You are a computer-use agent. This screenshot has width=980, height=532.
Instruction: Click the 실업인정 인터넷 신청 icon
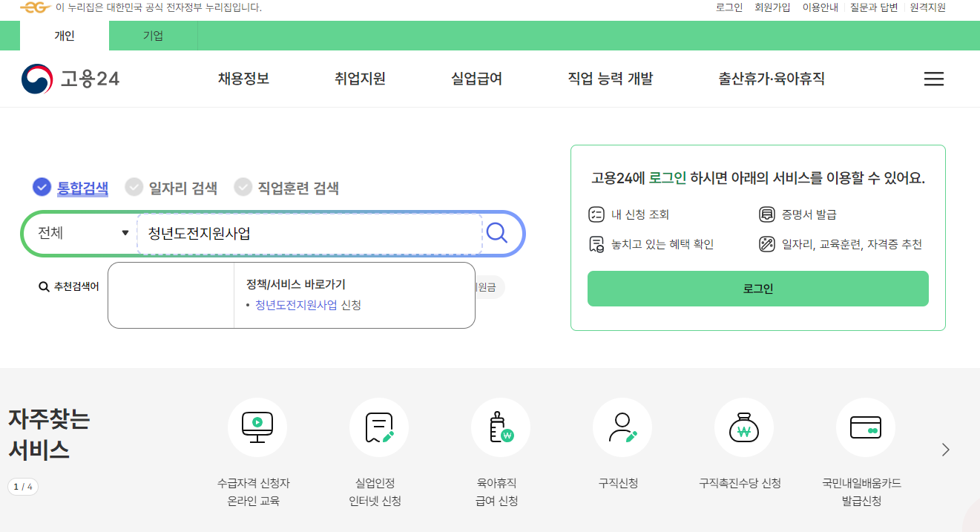(378, 427)
